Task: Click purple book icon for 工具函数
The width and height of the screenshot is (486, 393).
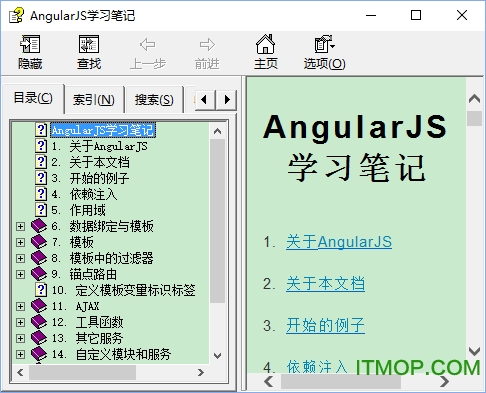Action: [39, 322]
